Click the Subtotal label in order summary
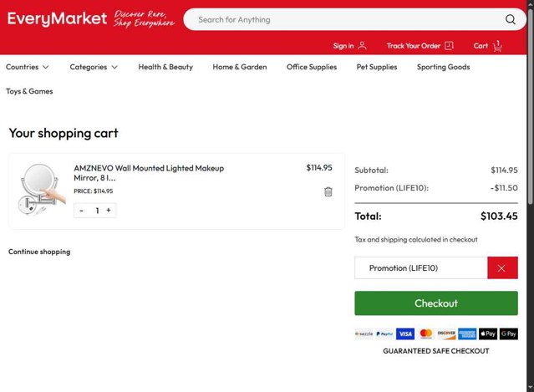 (x=371, y=171)
